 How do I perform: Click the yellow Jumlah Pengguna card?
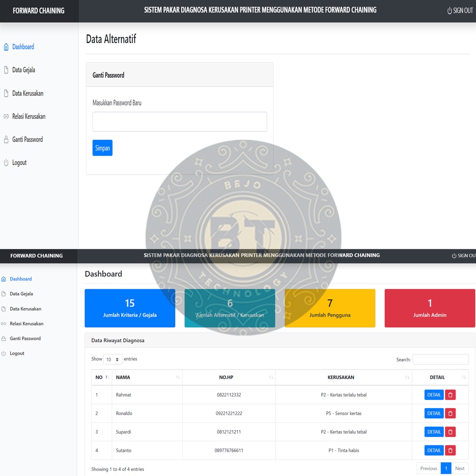click(x=330, y=308)
